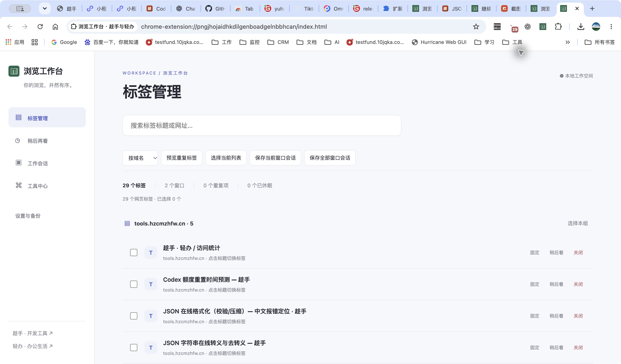The width and height of the screenshot is (621, 364).
Task: Open 工作会话 in the sidebar
Action: coord(47,163)
